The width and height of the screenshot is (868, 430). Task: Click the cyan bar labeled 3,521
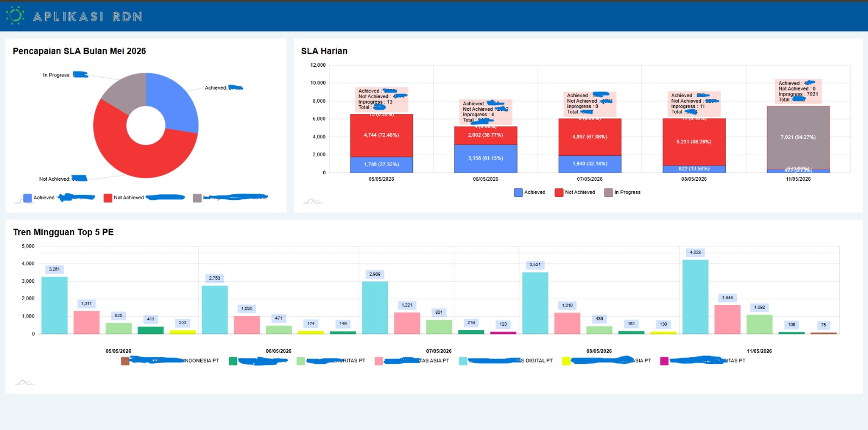tap(535, 303)
